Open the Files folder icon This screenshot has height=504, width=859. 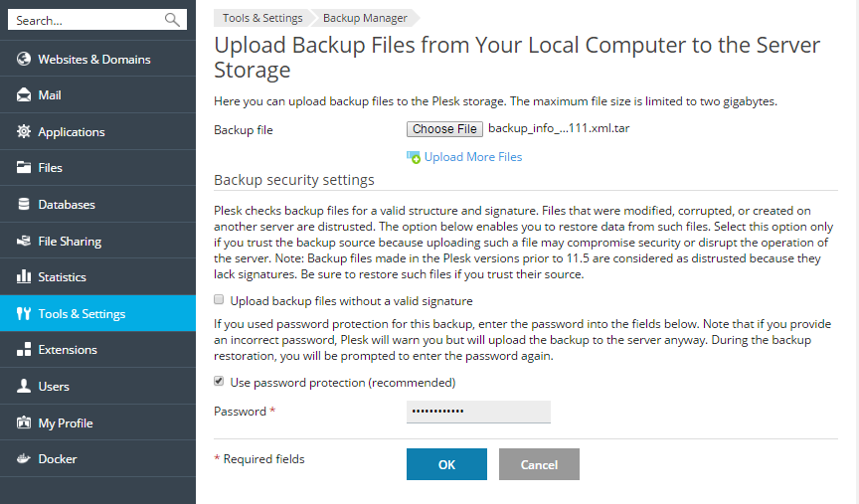tap(25, 168)
